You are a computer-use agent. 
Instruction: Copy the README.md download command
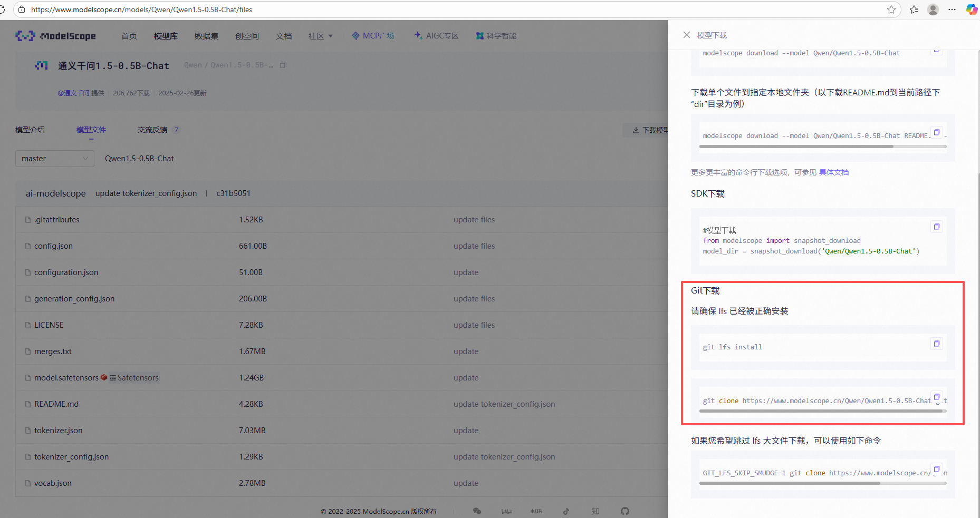point(936,132)
